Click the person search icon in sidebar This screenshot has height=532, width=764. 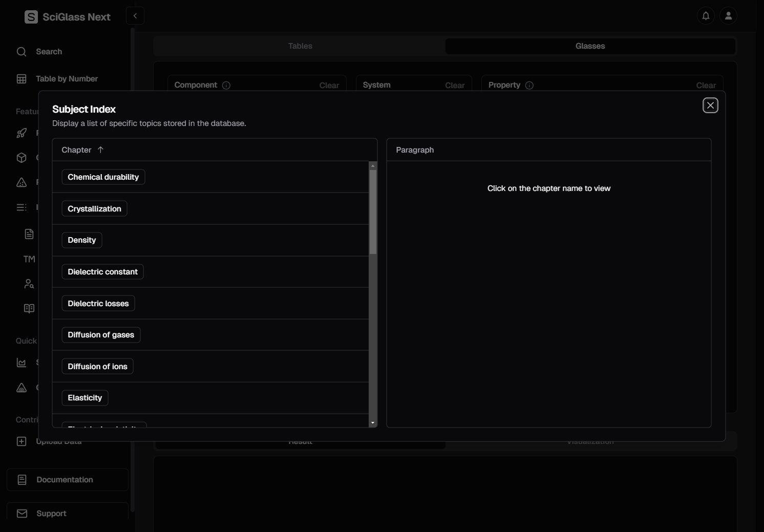[29, 284]
